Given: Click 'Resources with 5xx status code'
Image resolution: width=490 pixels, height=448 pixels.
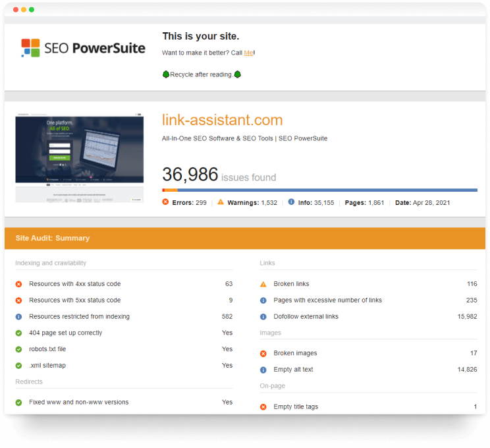Looking at the screenshot, I should tap(74, 300).
